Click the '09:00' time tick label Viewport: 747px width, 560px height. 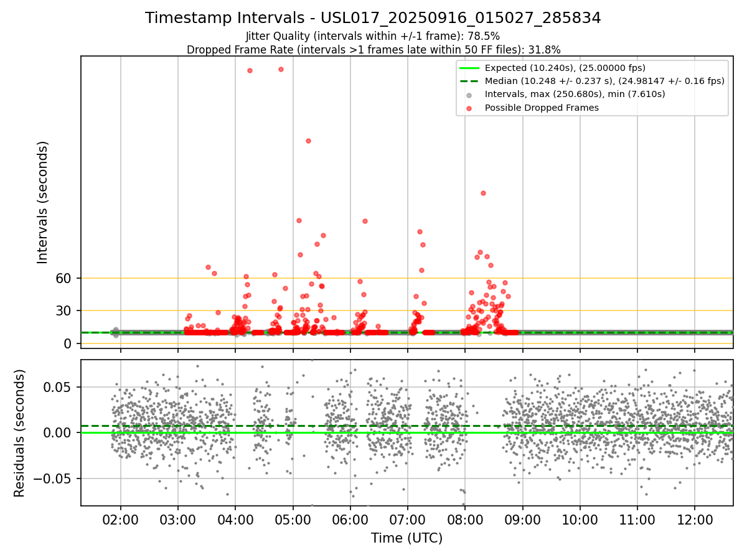tap(522, 519)
